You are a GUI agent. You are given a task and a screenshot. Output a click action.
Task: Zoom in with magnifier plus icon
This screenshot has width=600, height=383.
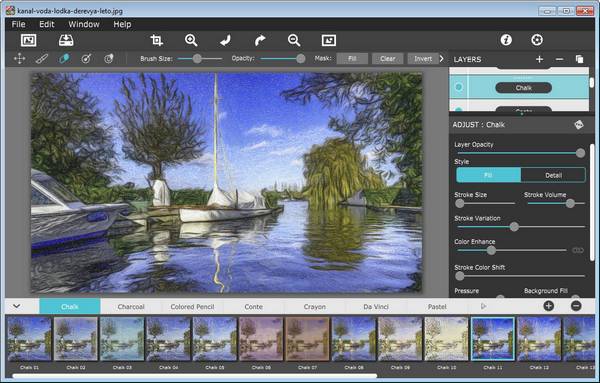pyautogui.click(x=191, y=40)
